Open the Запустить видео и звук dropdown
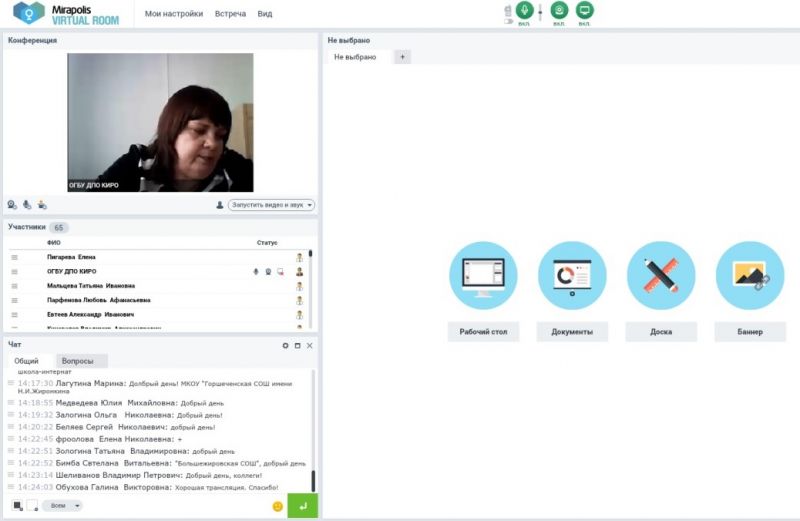Viewport: 800px width, 521px height. point(271,205)
